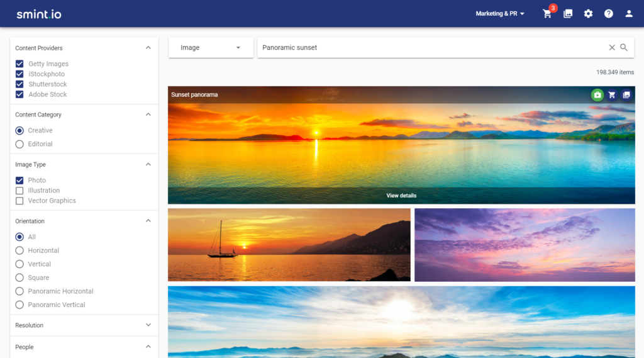Click View details on Sunset panorama

(x=401, y=196)
